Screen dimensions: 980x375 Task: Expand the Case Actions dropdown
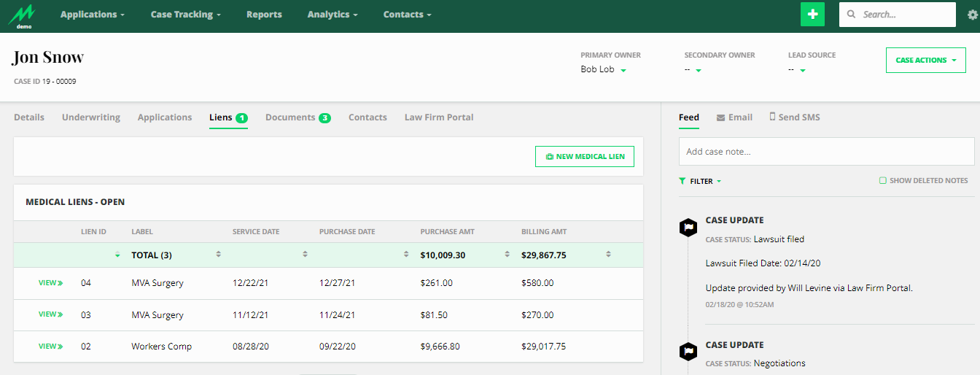tap(925, 61)
